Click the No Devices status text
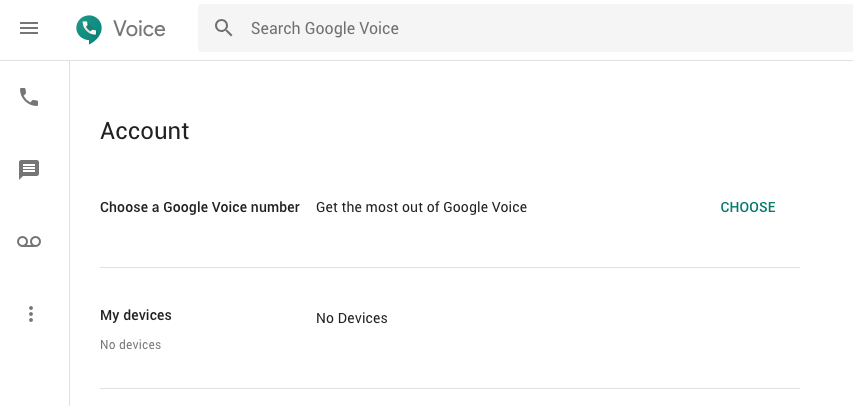Viewport: 853px width, 406px height. [x=351, y=318]
